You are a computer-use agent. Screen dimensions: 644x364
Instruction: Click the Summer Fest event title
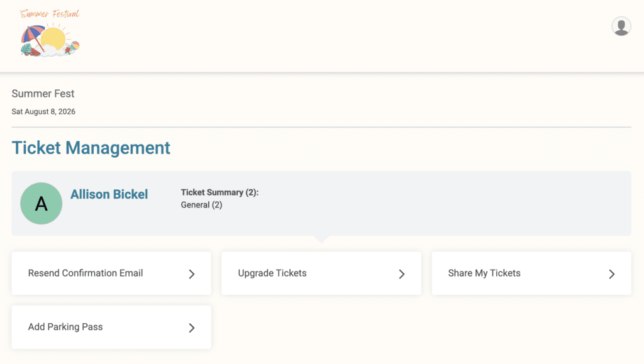click(43, 94)
